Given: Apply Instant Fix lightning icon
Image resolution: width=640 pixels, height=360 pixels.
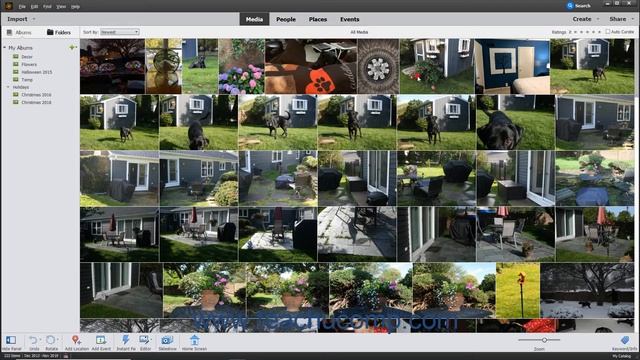Looking at the screenshot, I should pos(126,340).
